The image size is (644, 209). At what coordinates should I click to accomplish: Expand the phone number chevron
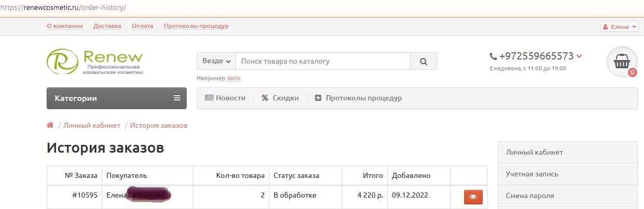pyautogui.click(x=579, y=56)
